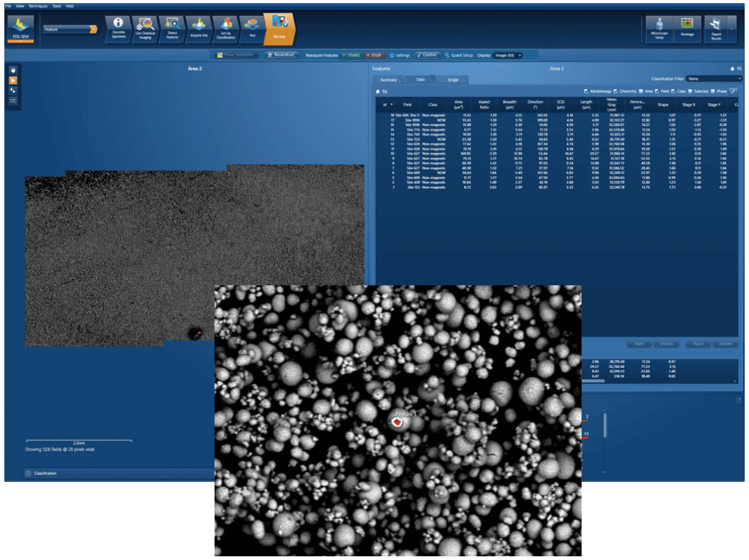Open the Classification Filter dropdown
The width and height of the screenshot is (749, 560).
[713, 79]
